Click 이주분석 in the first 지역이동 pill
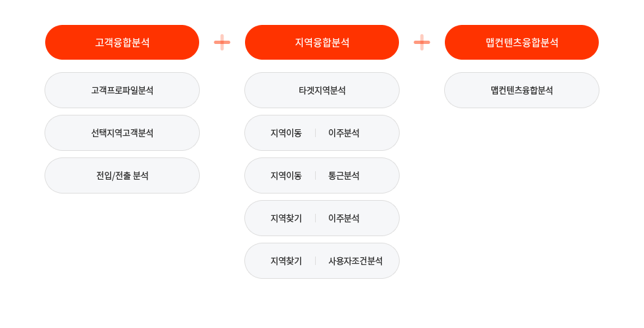644x328 pixels. (344, 133)
